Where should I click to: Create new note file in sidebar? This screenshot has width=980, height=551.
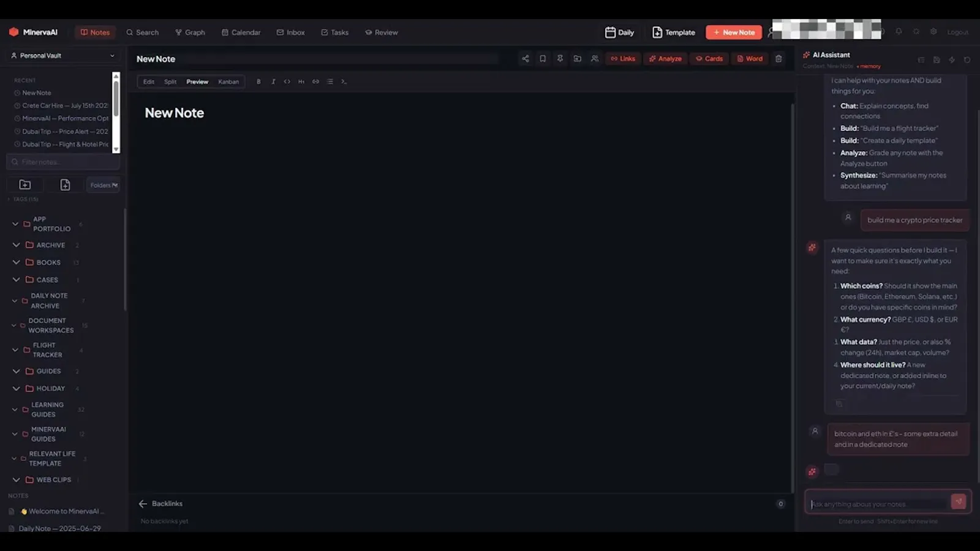[65, 185]
